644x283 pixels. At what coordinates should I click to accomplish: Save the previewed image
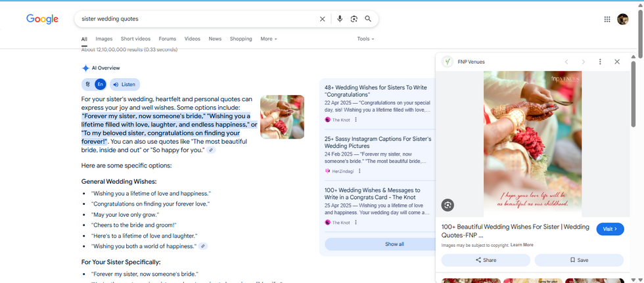tap(579, 260)
